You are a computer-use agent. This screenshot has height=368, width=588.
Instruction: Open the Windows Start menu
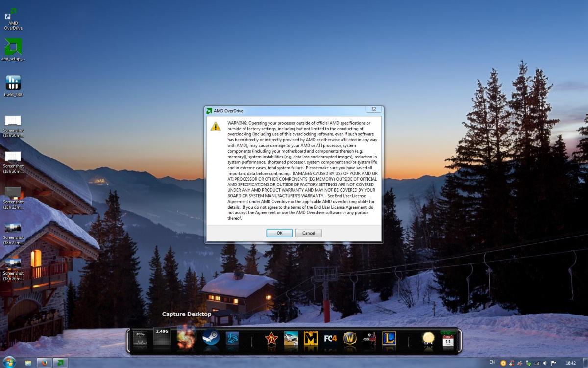9,363
